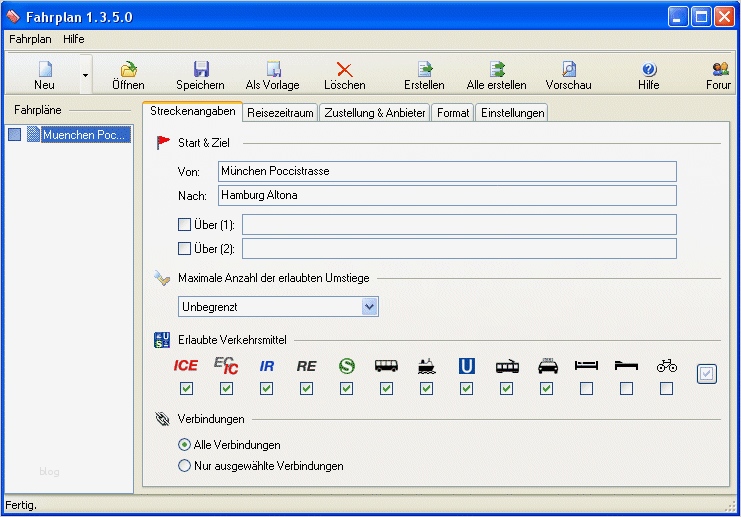Open a timetable file with Öffnen
This screenshot has height=517, width=741.
[x=128, y=76]
